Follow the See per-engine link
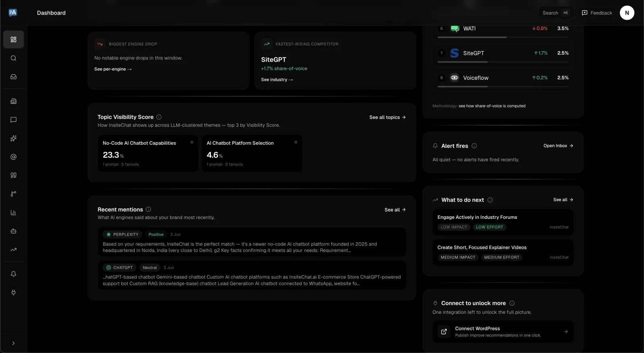 coord(113,69)
